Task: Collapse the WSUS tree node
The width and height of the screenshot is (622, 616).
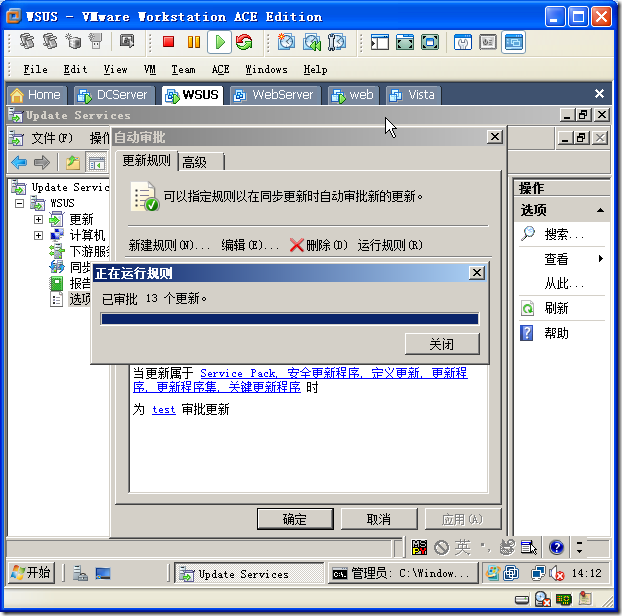Action: (x=19, y=203)
